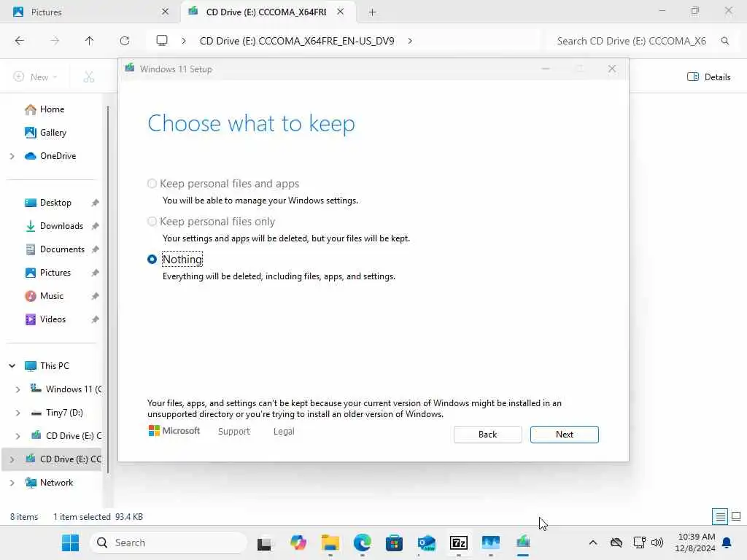Click the Search CD Drive input field
The height and width of the screenshot is (560, 747).
[x=631, y=41]
